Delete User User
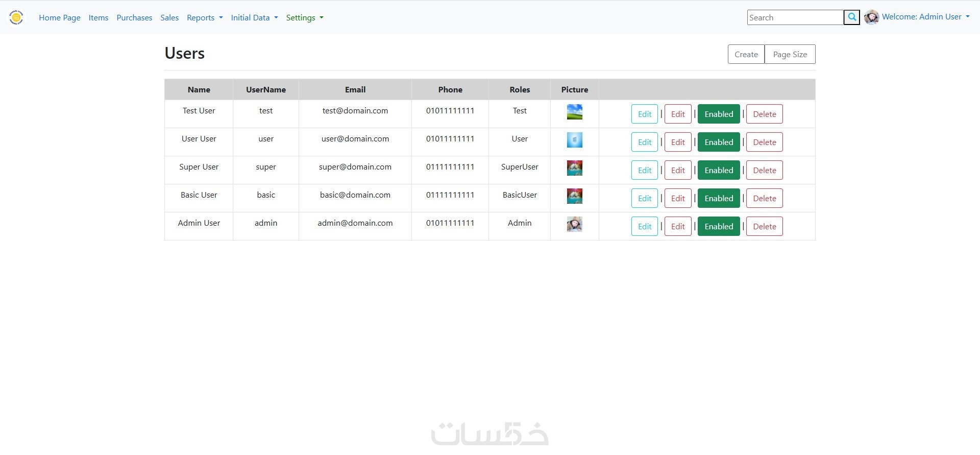980x455 pixels. tap(765, 142)
